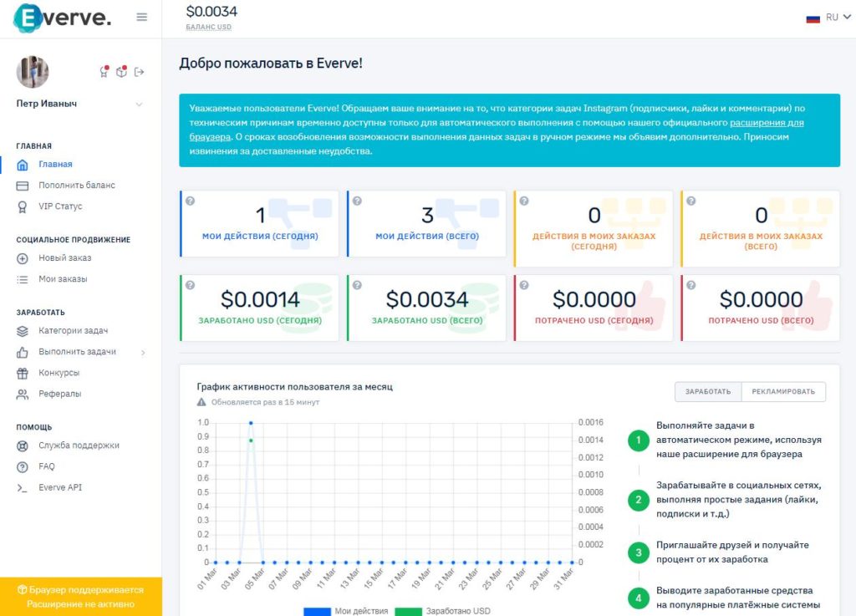Click the green step 1 circle
This screenshot has height=616, width=856.
(638, 440)
